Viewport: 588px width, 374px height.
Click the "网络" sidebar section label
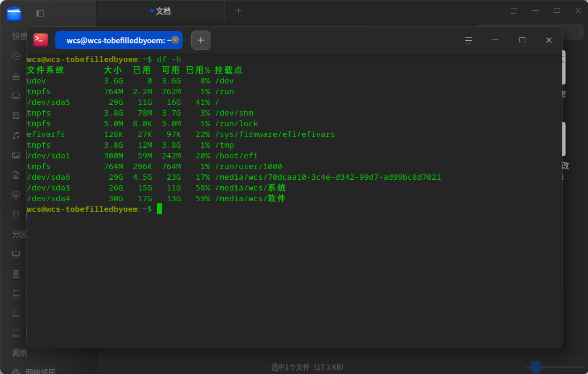(x=19, y=353)
